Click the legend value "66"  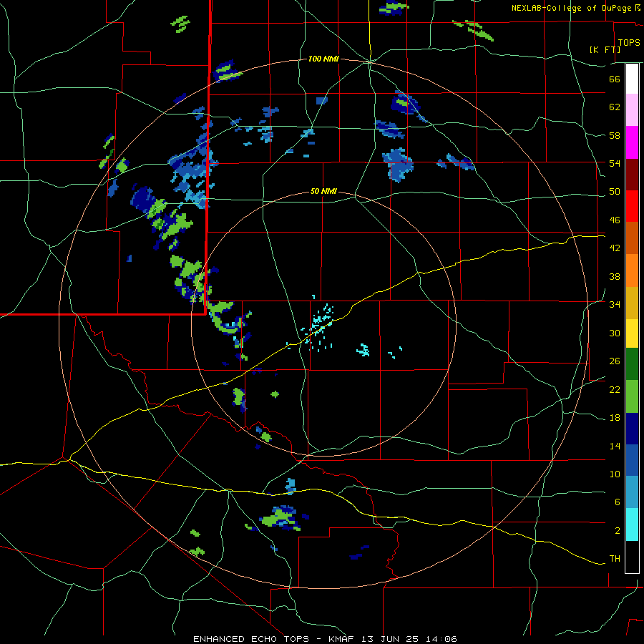(x=615, y=79)
